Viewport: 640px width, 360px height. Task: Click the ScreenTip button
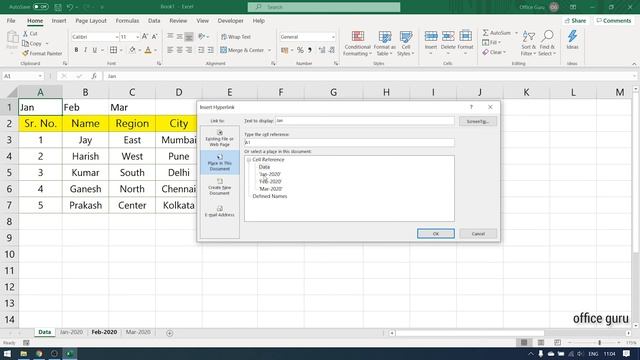(478, 121)
